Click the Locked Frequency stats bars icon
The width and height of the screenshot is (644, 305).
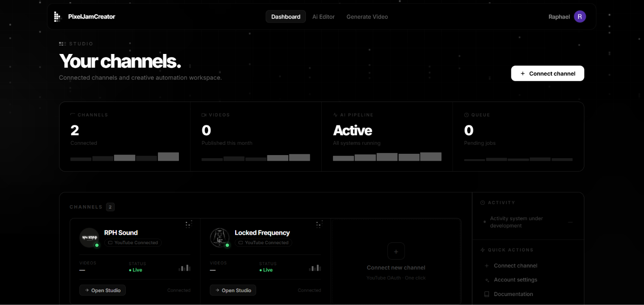pos(315,268)
